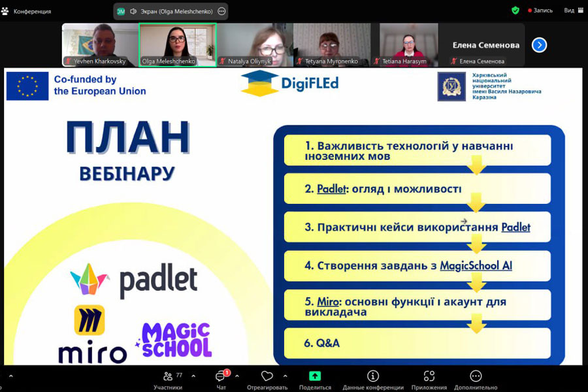This screenshot has height=392, width=588.
Task: Select Tetiana Harasym's video thumbnail
Action: pos(409,45)
